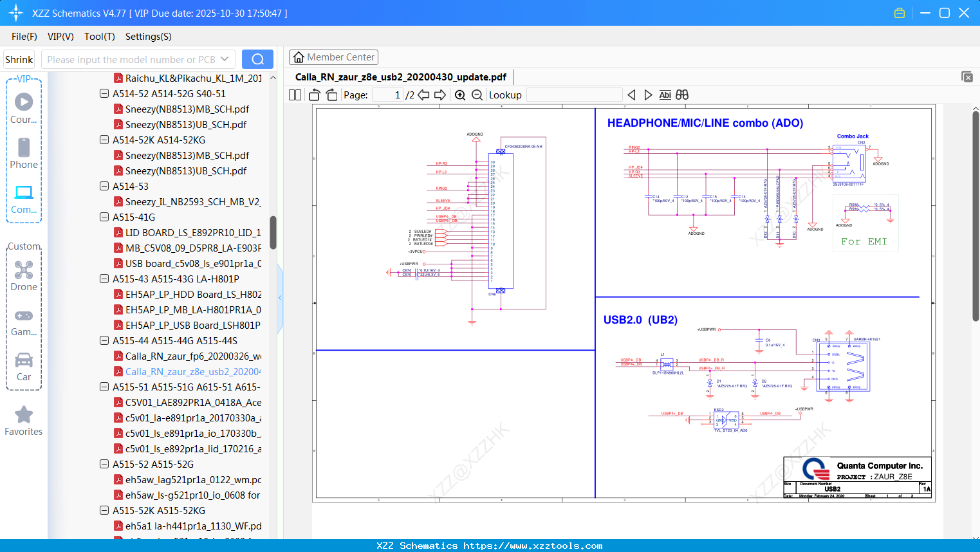Open the Tool(T) menu
The width and height of the screenshot is (980, 552).
(x=99, y=37)
